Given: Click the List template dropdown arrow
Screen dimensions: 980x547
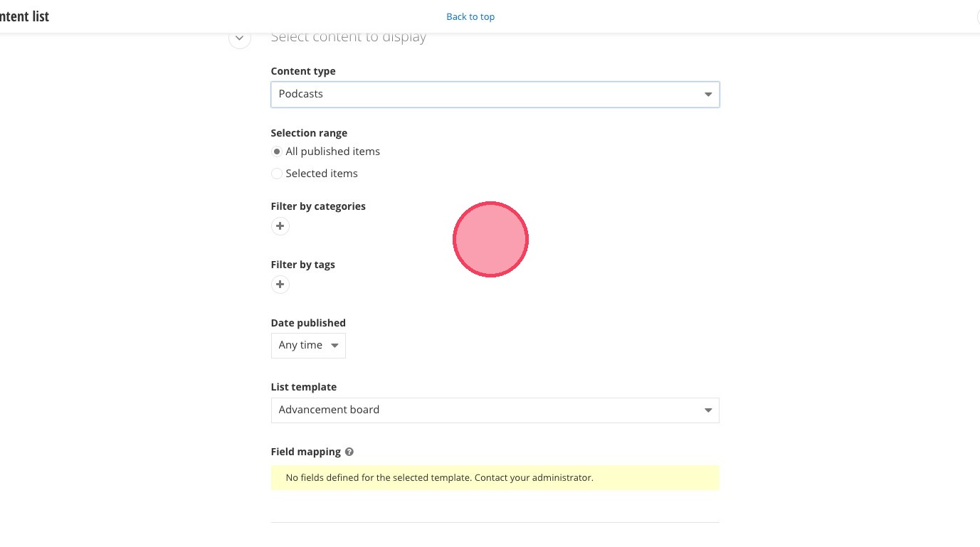Looking at the screenshot, I should [707, 410].
